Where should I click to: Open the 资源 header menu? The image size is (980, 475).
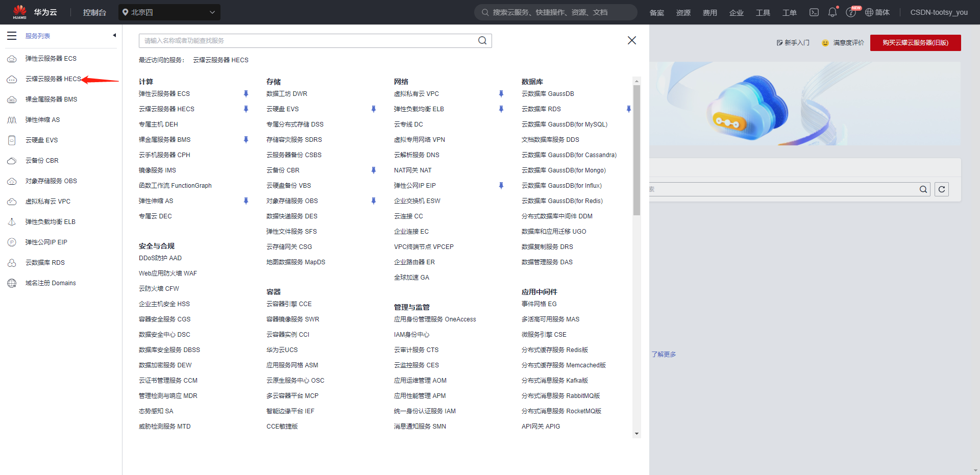tap(683, 12)
